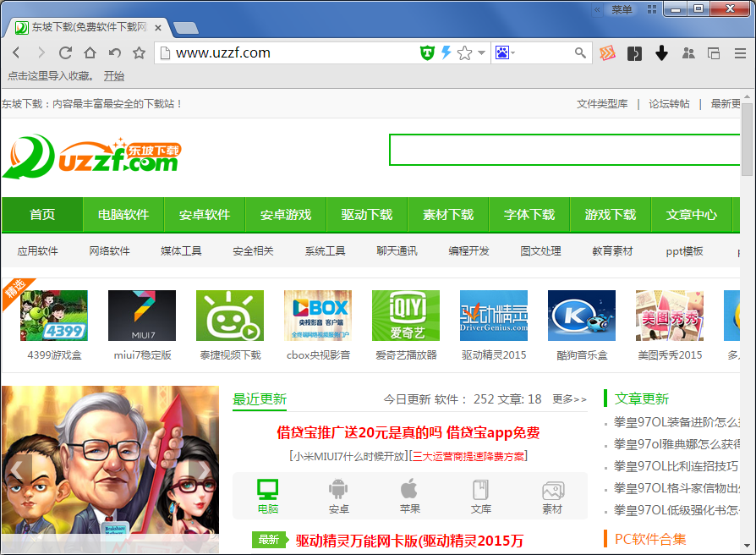Select the 电脑 monitor category tab
Screen dimensions: 756x555
(x=267, y=496)
